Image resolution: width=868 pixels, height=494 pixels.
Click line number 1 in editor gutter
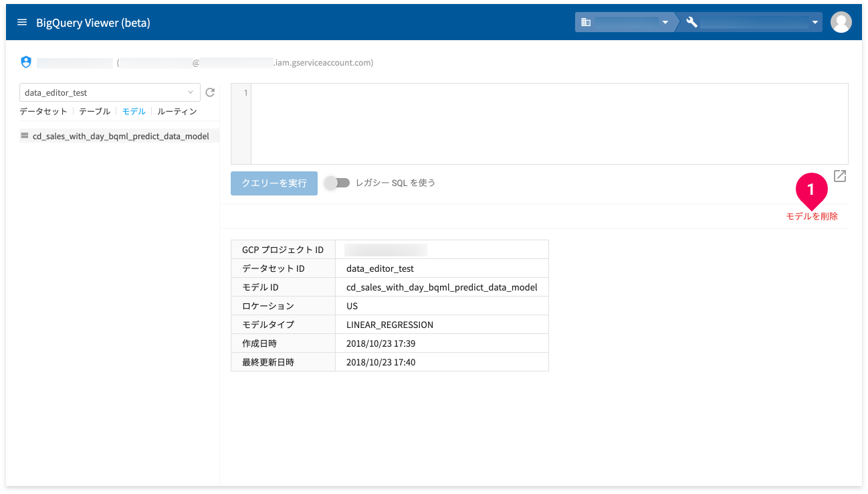(245, 92)
